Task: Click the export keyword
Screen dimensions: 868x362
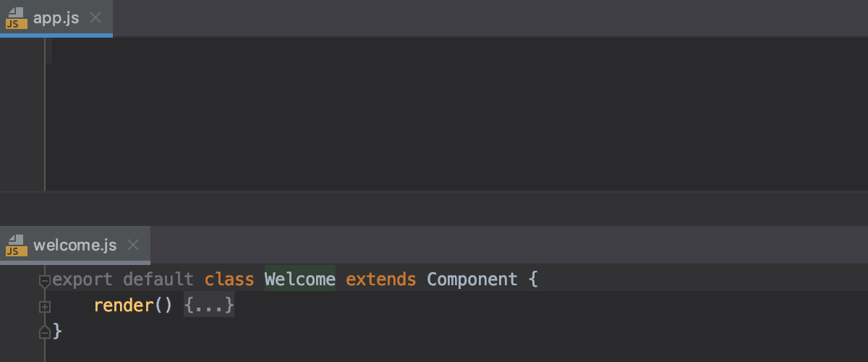Action: coord(82,279)
